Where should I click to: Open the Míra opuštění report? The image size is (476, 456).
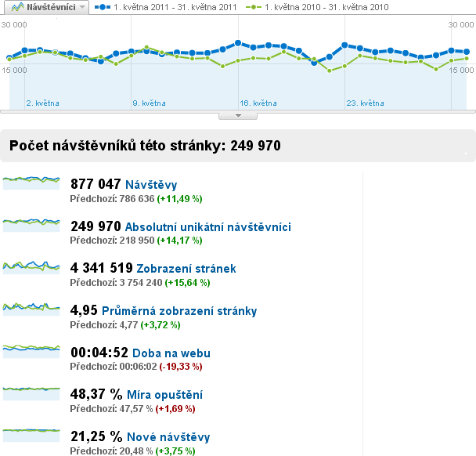[164, 395]
